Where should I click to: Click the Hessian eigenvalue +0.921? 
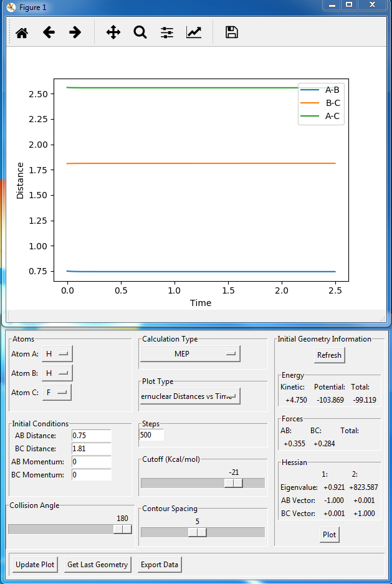334,487
